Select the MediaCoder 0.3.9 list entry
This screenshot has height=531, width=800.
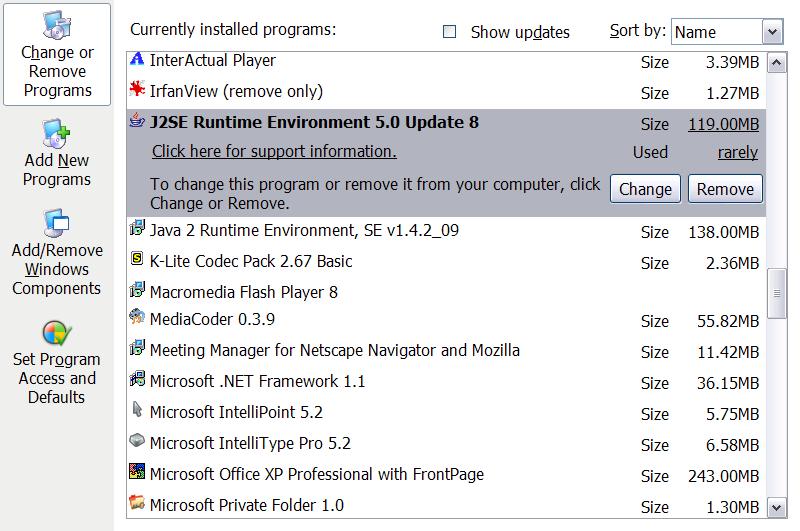pyautogui.click(x=446, y=320)
